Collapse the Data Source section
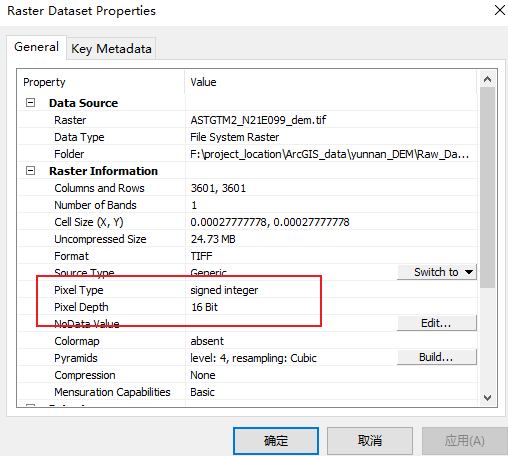Image resolution: width=508 pixels, height=456 pixels. coord(30,103)
